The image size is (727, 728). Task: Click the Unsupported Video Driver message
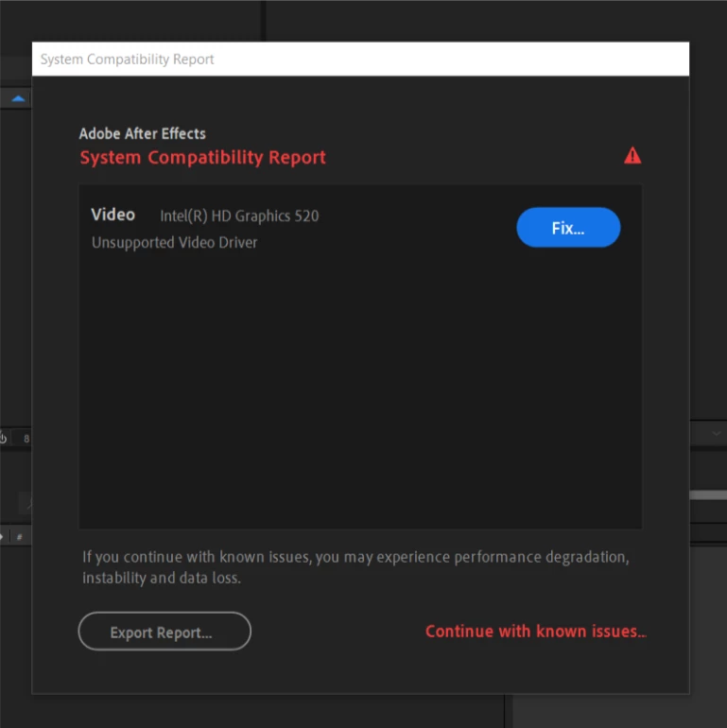tap(175, 242)
